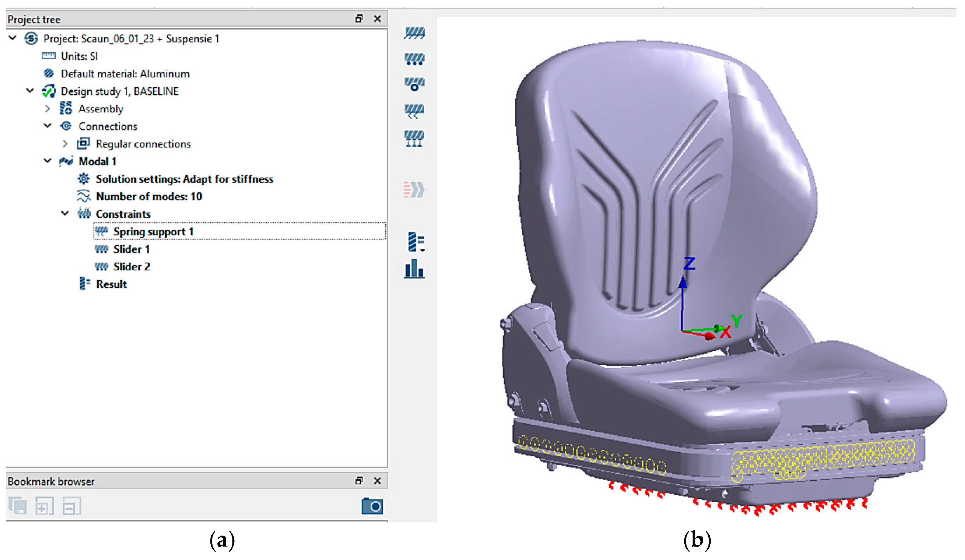Expand the Regular connections node
965x560 pixels.
coord(65,144)
